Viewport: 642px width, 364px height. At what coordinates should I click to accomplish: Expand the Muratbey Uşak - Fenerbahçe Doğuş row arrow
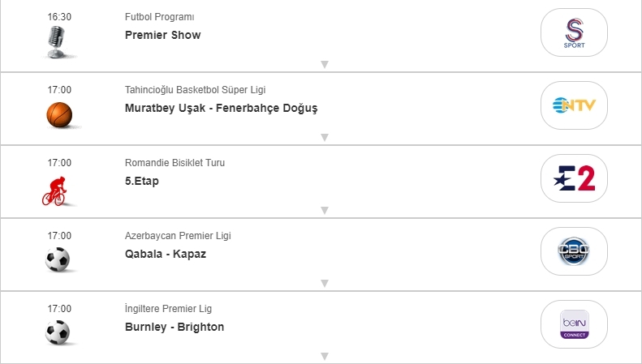point(324,138)
